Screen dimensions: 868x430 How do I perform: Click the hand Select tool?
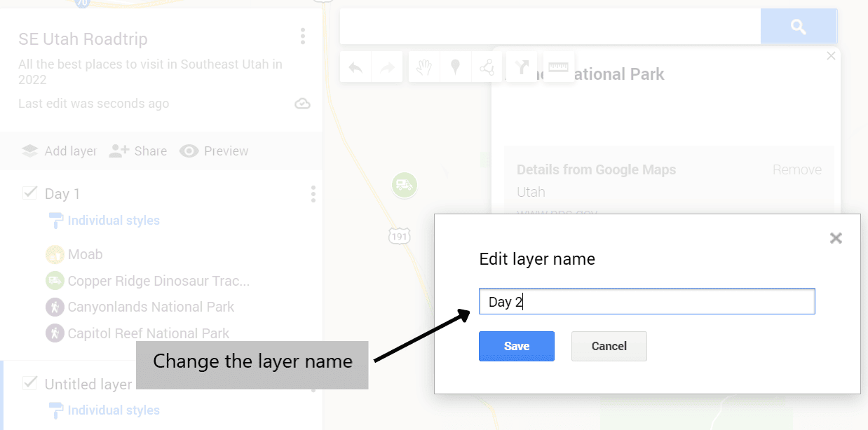point(423,67)
